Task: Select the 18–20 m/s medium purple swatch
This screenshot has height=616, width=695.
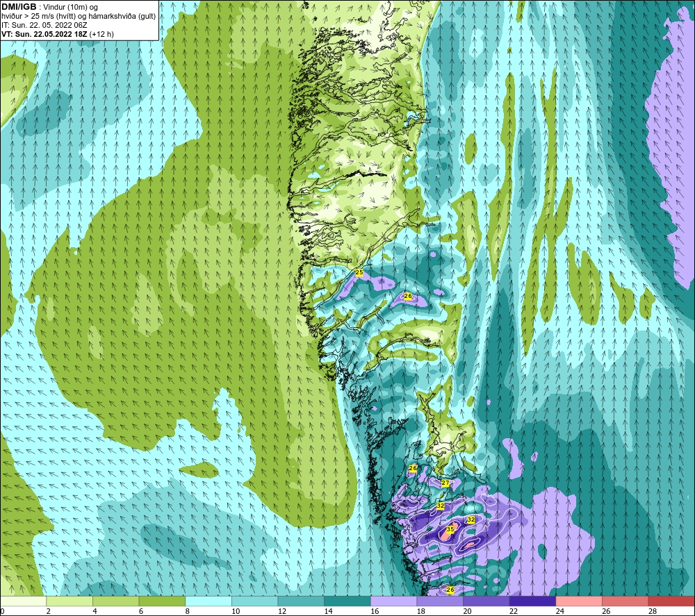Action: pos(440,601)
